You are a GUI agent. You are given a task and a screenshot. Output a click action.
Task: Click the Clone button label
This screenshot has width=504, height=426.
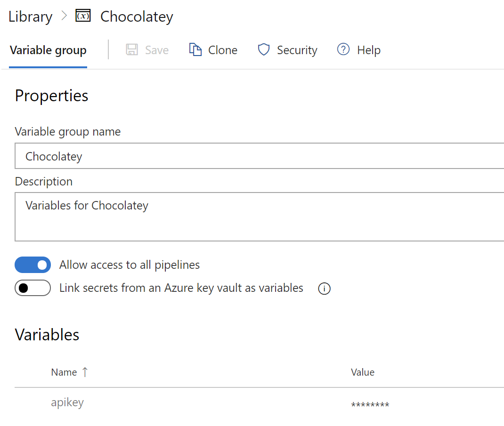coord(223,50)
